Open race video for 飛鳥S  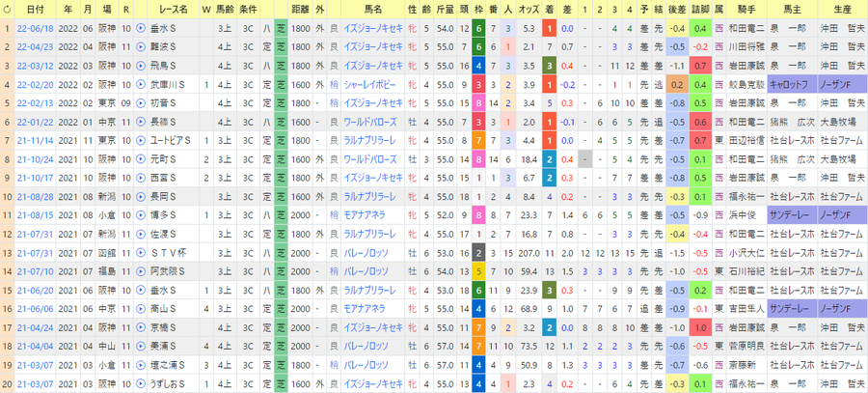pos(140,66)
